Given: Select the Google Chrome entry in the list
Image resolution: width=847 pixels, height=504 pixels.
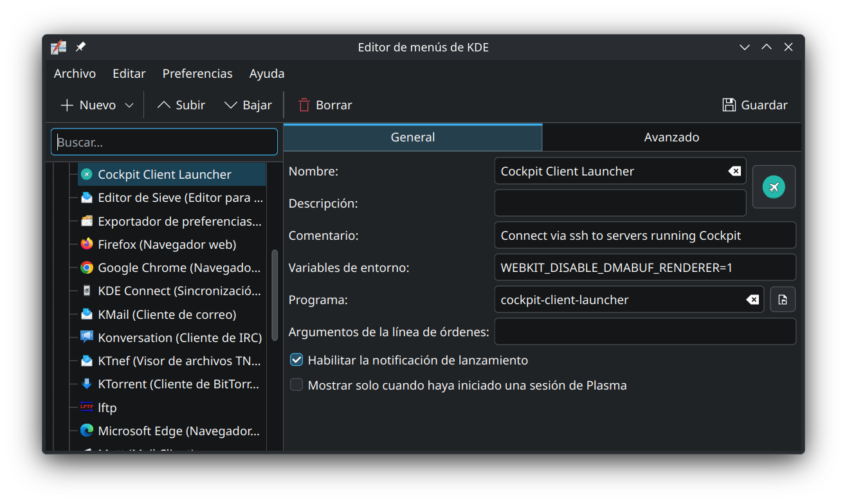Looking at the screenshot, I should (179, 267).
